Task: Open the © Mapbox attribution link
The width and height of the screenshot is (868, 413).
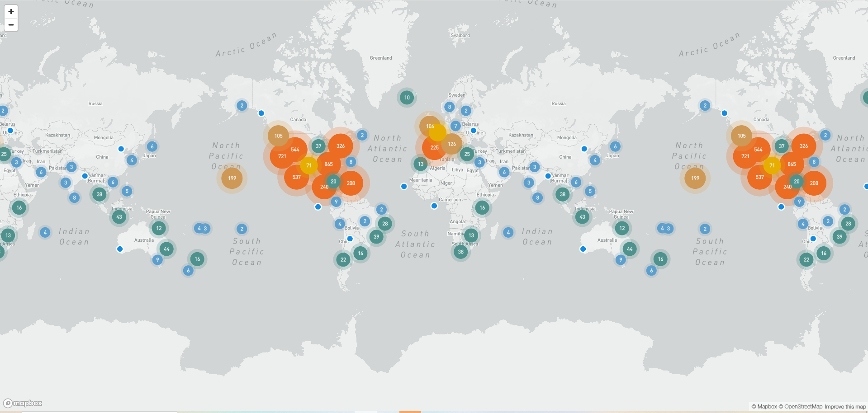Action: click(764, 407)
